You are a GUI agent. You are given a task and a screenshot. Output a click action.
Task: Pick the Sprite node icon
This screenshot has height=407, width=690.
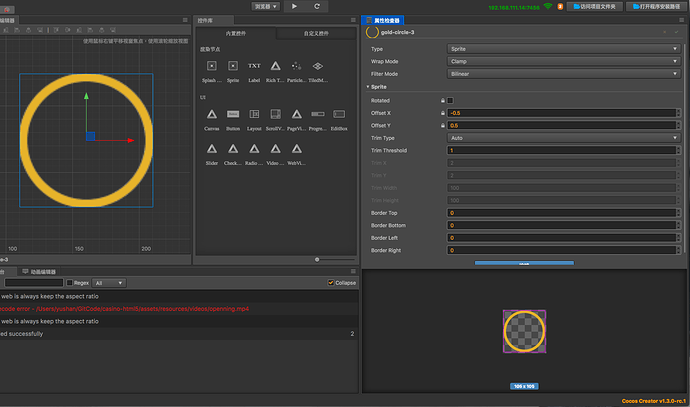(x=233, y=66)
